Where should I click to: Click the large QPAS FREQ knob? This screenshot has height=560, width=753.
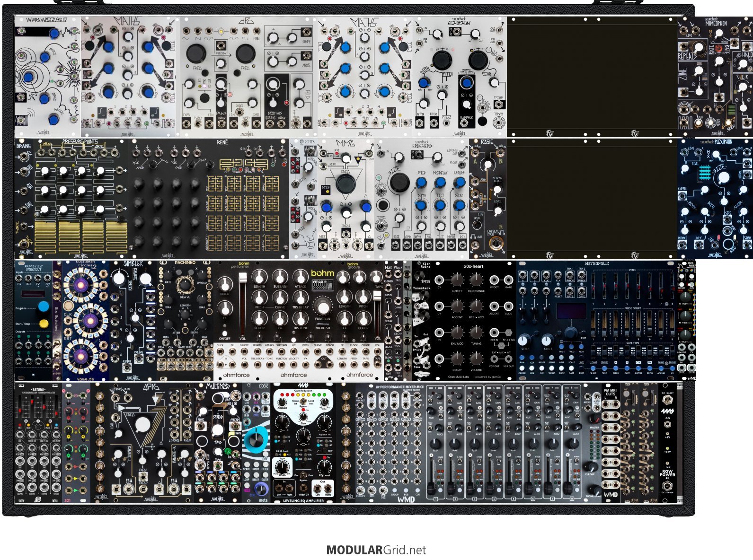click(142, 425)
